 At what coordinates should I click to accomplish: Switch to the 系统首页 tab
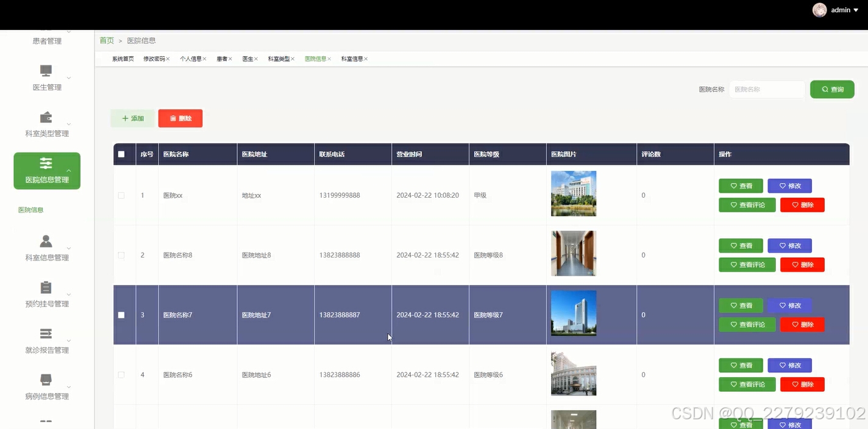(x=123, y=59)
